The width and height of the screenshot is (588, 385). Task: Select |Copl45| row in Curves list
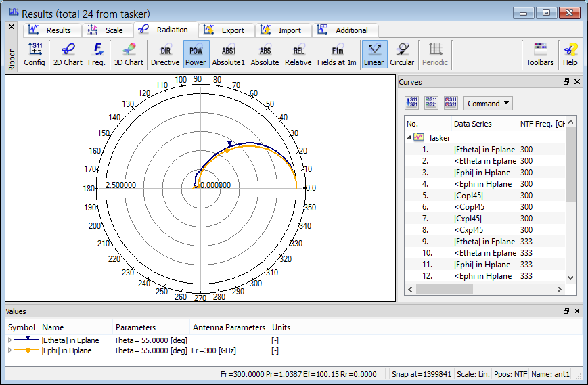pos(468,196)
